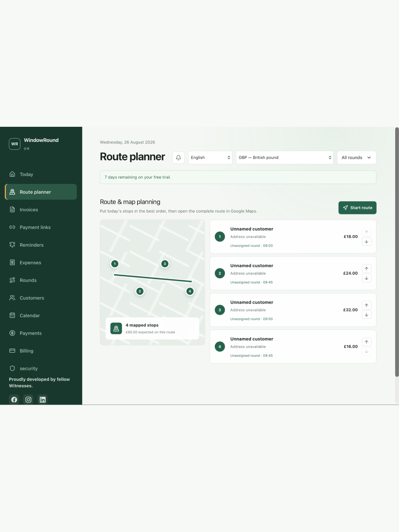Click the £18.00 amount on stop 1
Image resolution: width=399 pixels, height=532 pixels.
(351, 237)
